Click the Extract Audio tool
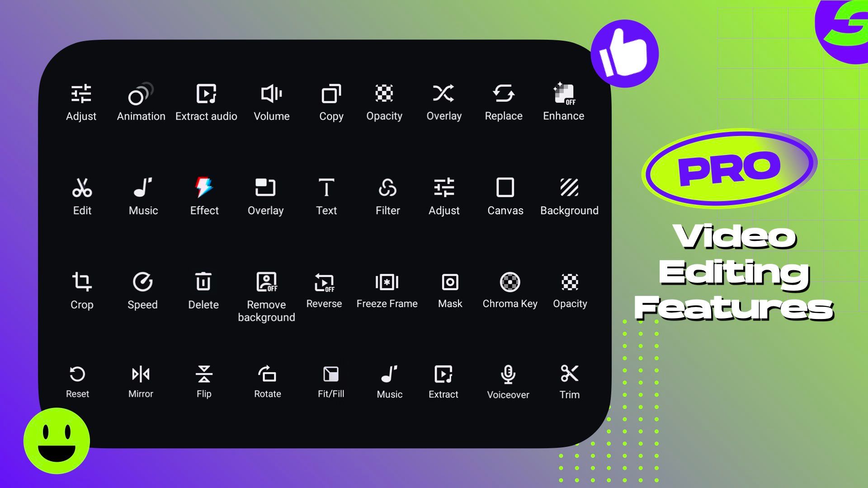The width and height of the screenshot is (868, 488). point(206,101)
